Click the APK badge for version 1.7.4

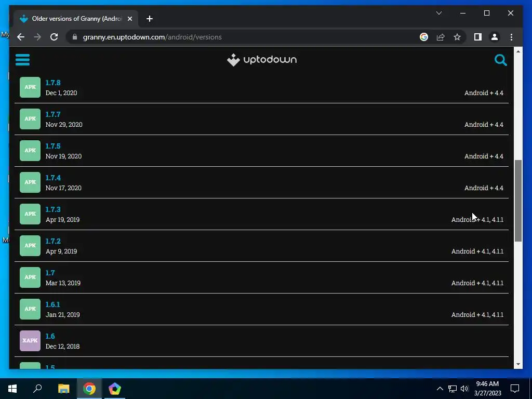pos(30,182)
